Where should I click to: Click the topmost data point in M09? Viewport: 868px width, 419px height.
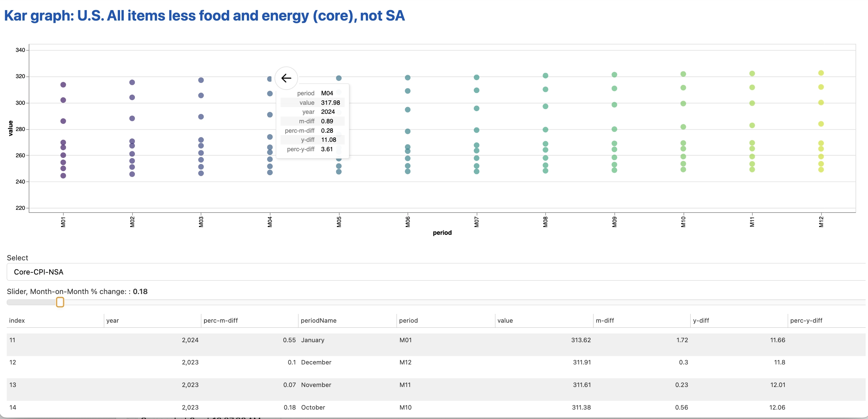tap(614, 75)
